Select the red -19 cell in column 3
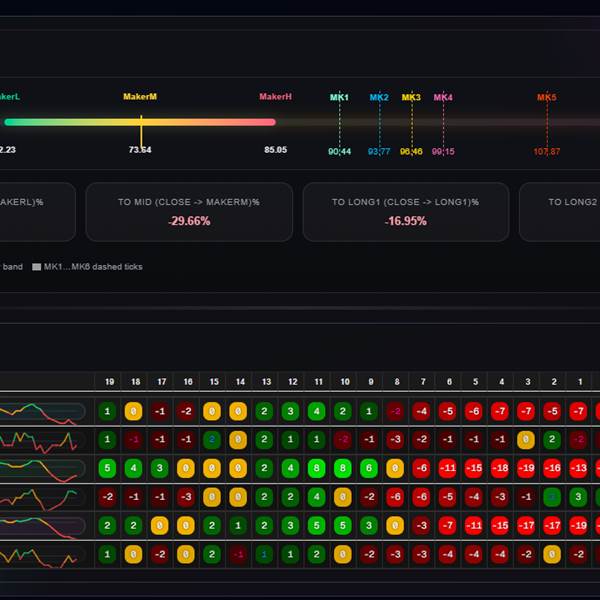The height and width of the screenshot is (600, 600). coord(525,468)
